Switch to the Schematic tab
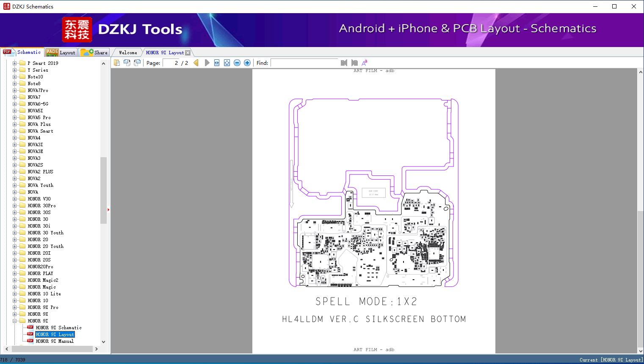 point(22,52)
